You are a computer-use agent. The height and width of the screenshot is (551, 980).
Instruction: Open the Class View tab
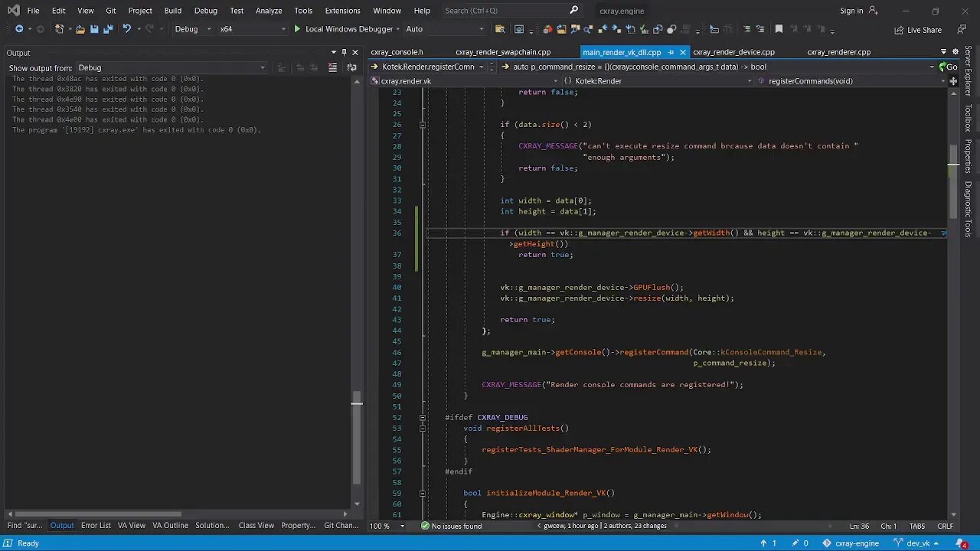256,525
